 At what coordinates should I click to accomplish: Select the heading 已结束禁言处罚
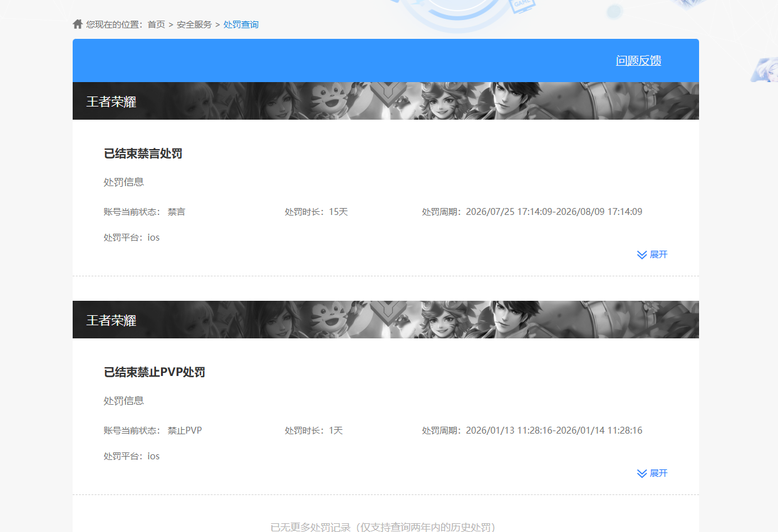(x=143, y=154)
